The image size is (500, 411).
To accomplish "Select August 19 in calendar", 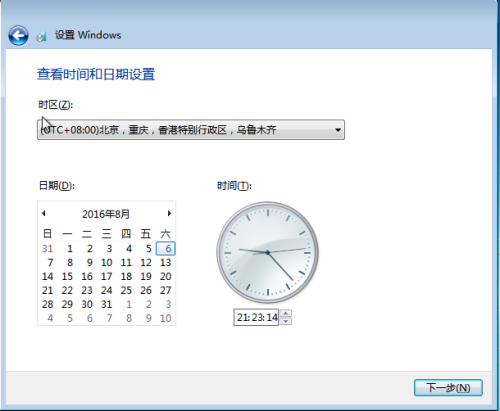I will [x=146, y=276].
